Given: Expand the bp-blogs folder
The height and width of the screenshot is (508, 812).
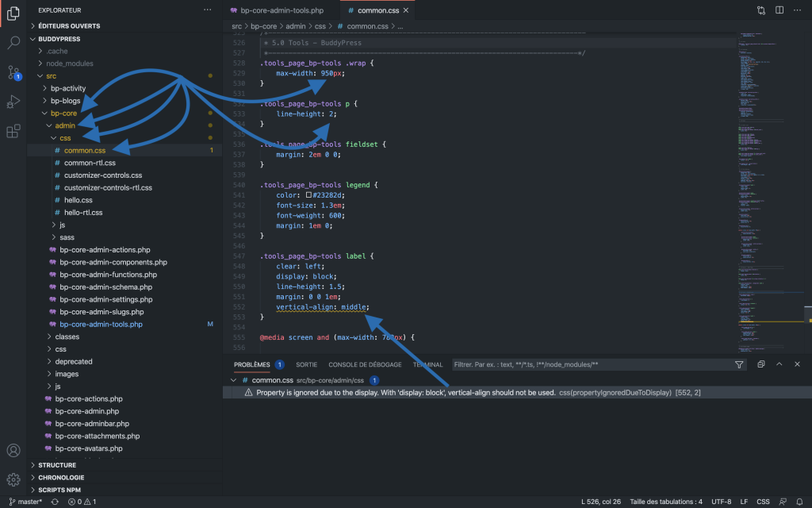Looking at the screenshot, I should [x=65, y=101].
